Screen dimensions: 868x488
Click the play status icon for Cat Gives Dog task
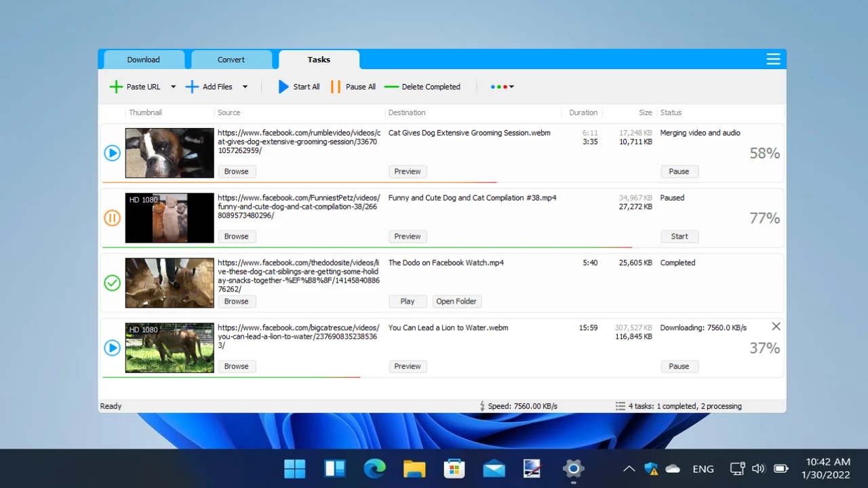click(x=112, y=153)
